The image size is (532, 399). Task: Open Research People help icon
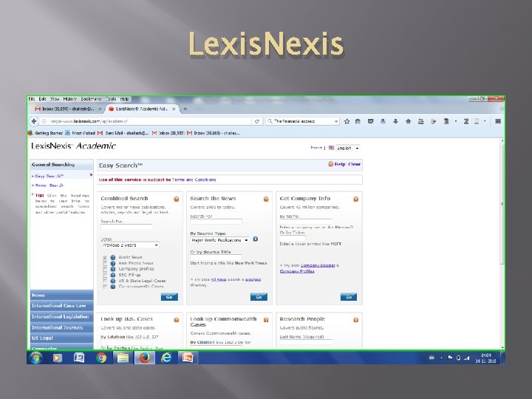(x=356, y=320)
